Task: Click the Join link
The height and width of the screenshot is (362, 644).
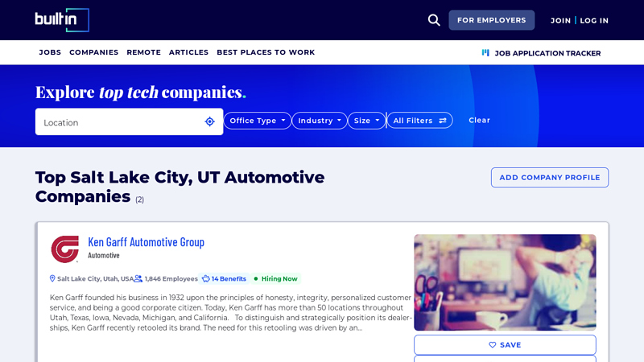Action: click(560, 21)
